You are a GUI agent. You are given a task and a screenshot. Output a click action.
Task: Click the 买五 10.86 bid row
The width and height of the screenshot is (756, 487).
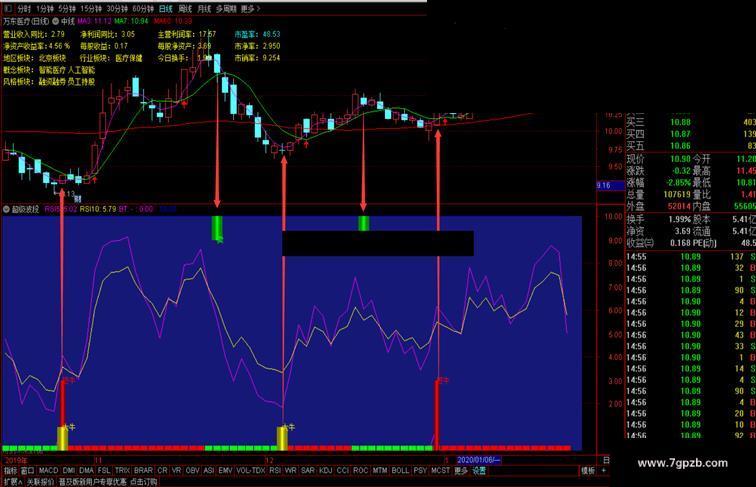(x=690, y=146)
